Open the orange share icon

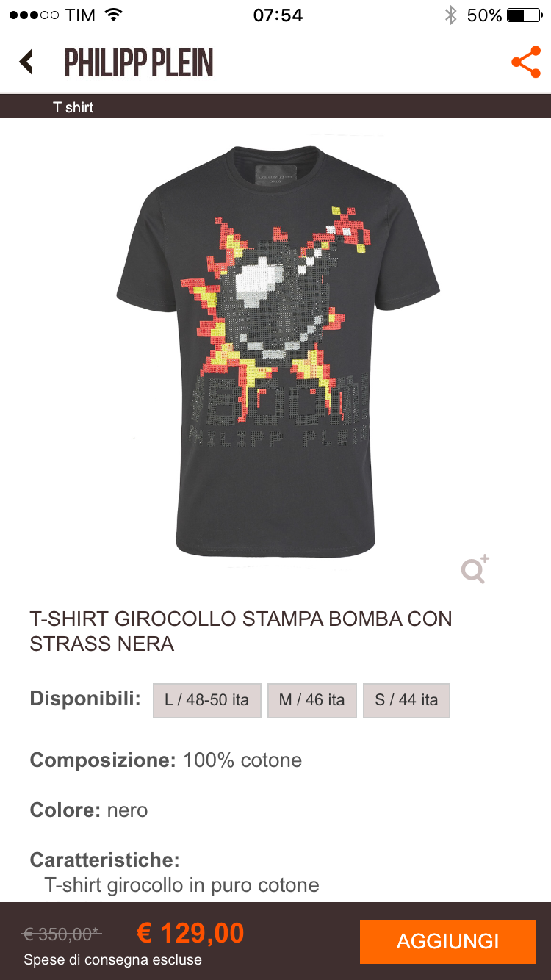click(526, 62)
